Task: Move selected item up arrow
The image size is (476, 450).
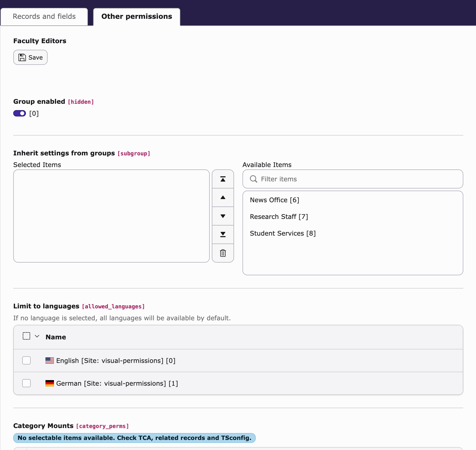Action: point(223,197)
